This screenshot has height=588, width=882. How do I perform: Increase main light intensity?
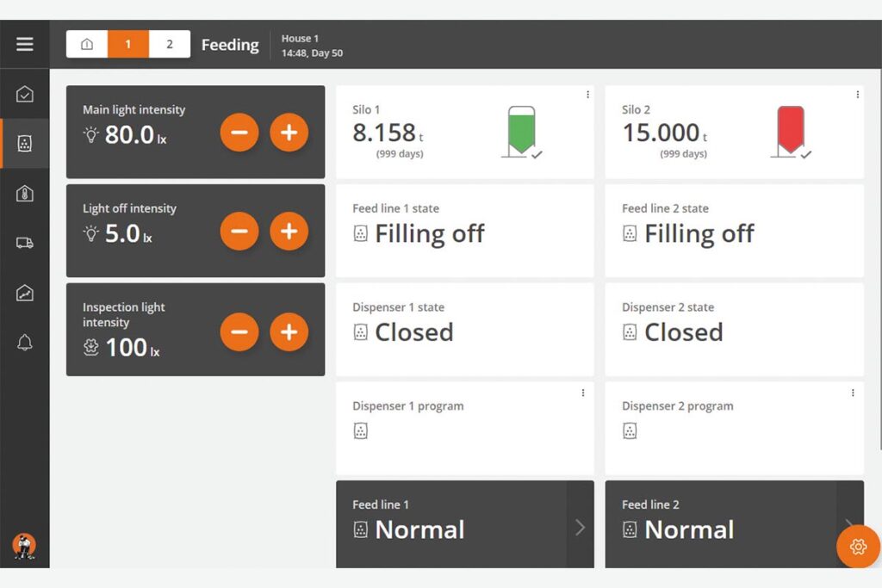[x=289, y=133]
